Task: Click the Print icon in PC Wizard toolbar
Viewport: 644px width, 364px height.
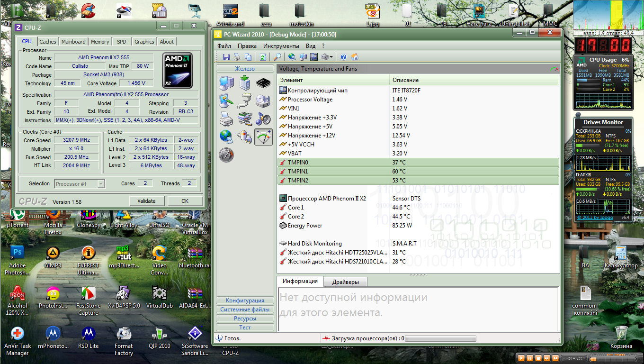Action: [237, 57]
